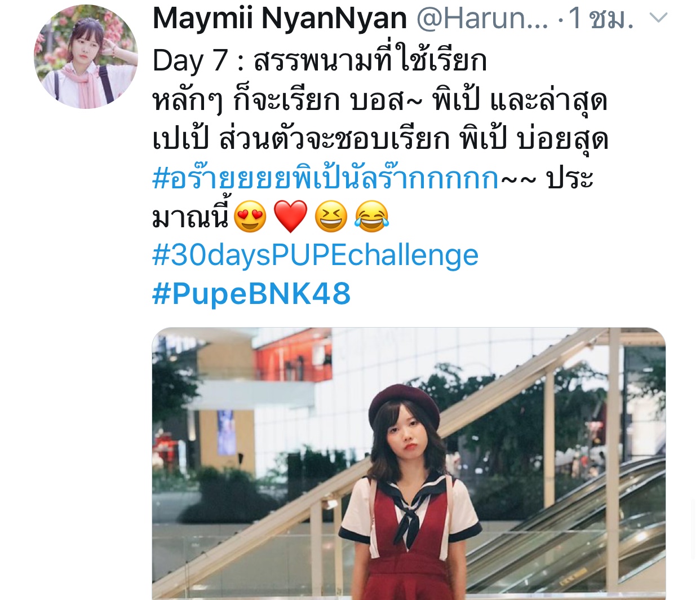Open the #PupeBNK48 hashtag
Image resolution: width=700 pixels, height=600 pixels.
[251, 294]
